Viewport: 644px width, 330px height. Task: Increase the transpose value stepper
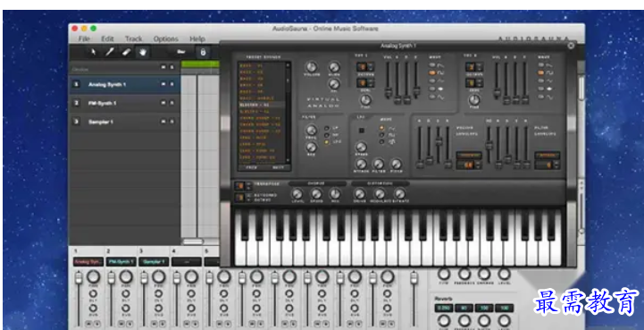coord(249,184)
